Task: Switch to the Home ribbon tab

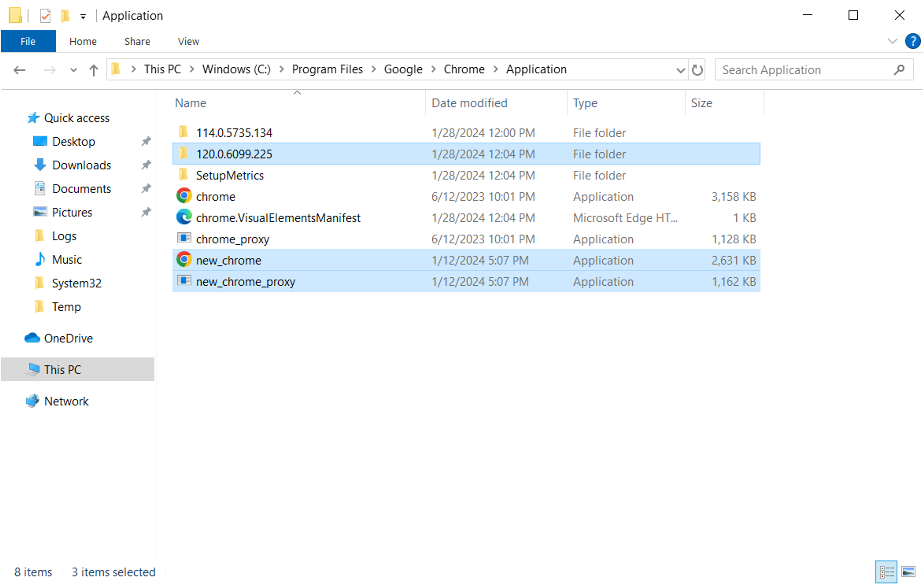Action: (x=83, y=41)
